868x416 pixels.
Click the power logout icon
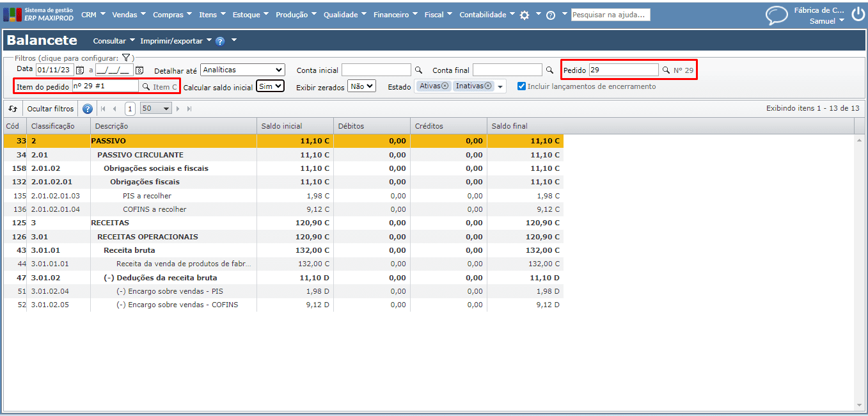coord(857,14)
